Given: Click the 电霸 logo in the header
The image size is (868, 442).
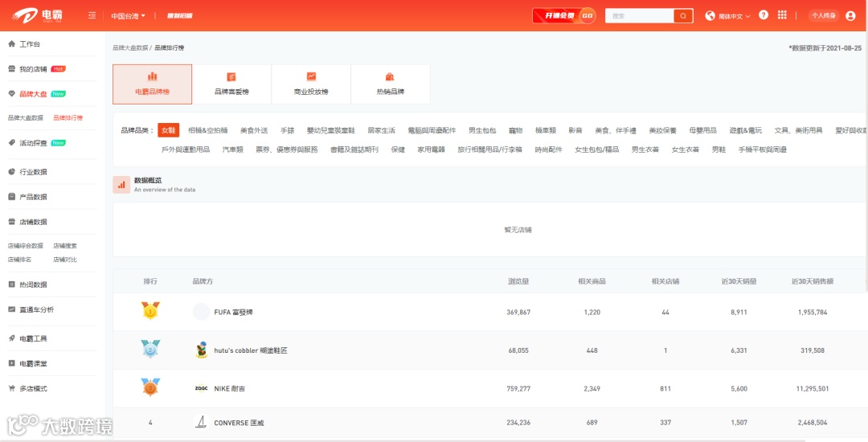Looking at the screenshot, I should pyautogui.click(x=37, y=15).
